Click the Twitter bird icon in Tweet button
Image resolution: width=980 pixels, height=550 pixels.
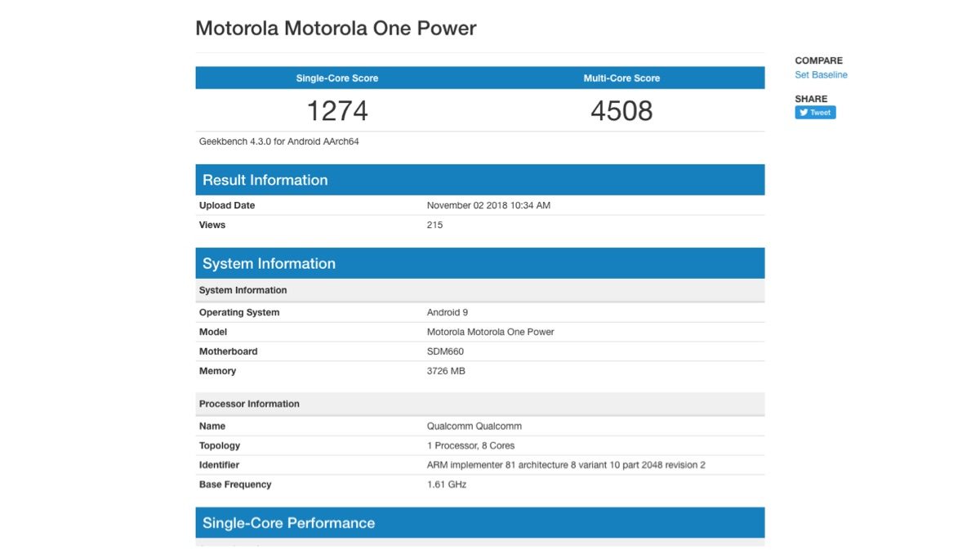pyautogui.click(x=804, y=113)
